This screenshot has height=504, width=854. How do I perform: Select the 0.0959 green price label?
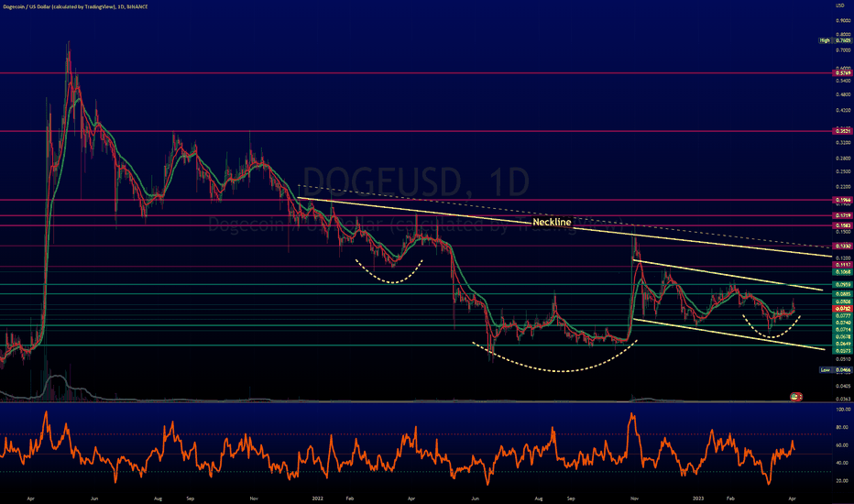pos(843,284)
